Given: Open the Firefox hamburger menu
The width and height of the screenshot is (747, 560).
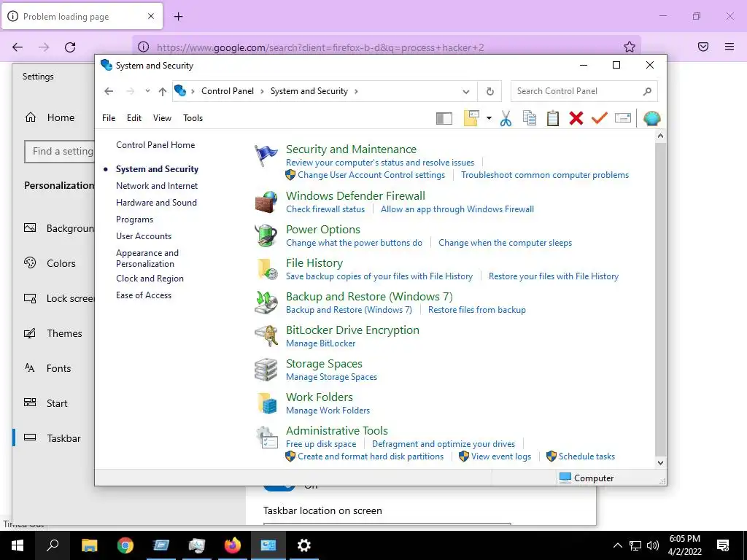Looking at the screenshot, I should pos(729,47).
